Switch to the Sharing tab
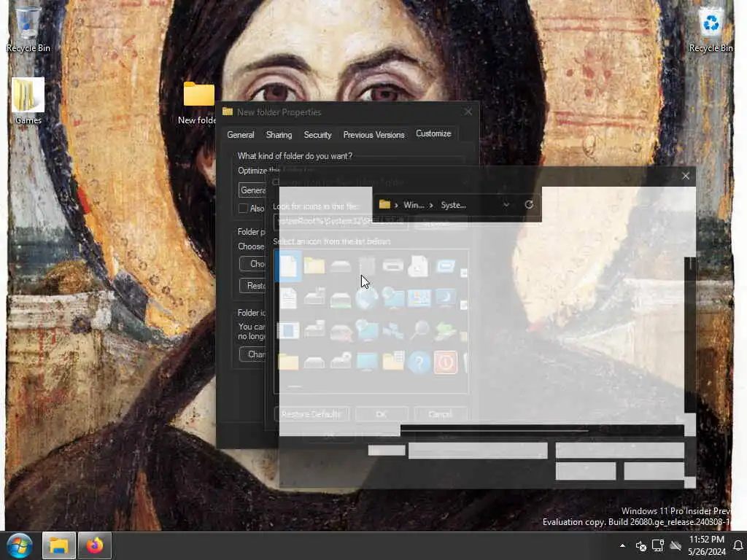 279,135
